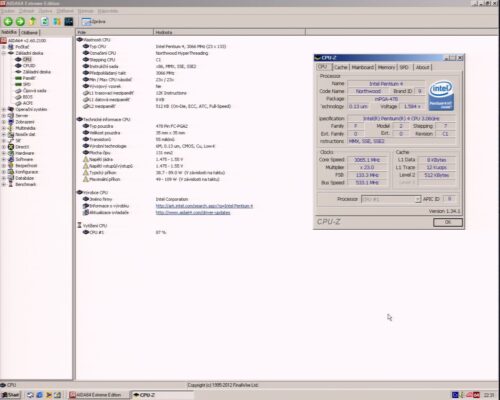Select CPUID in the tree
The image size is (500, 400).
pyautogui.click(x=29, y=66)
